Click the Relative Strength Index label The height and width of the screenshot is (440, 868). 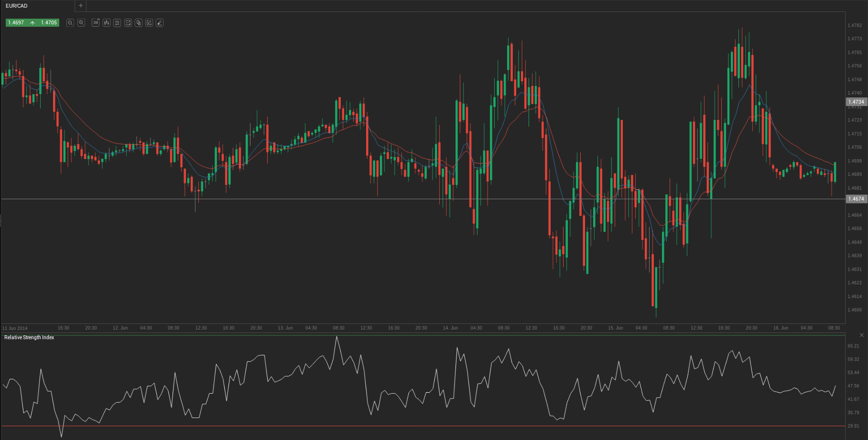[x=29, y=338]
